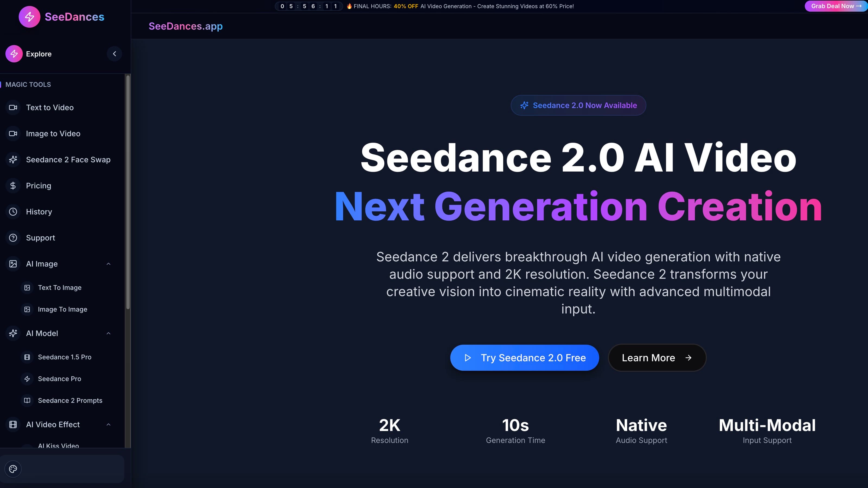868x488 pixels.
Task: Click the Try Seedance 2.0 Free button
Action: pos(524,357)
